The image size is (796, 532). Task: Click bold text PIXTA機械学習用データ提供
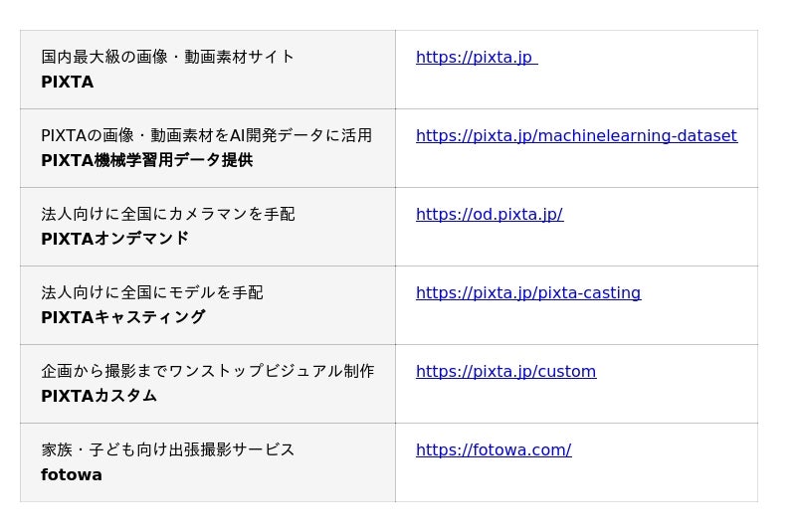146,160
